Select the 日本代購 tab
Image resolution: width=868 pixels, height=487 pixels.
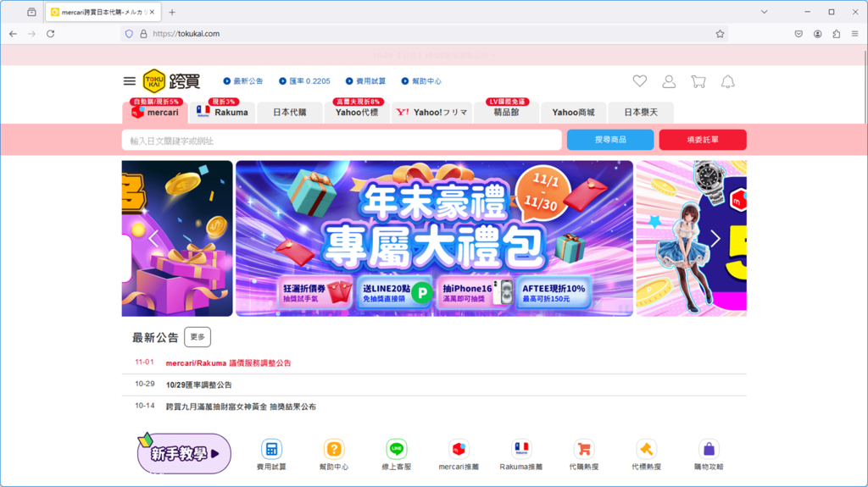pos(290,113)
